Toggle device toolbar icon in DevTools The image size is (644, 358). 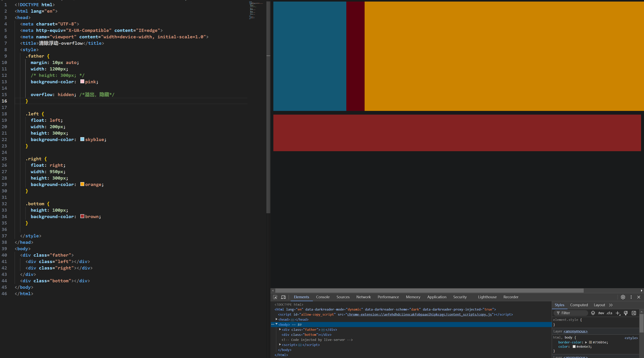283,297
